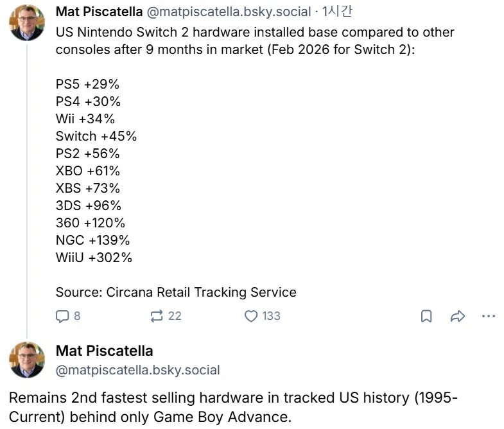Select the bold Mat Piscatella name in the reply

pyautogui.click(x=105, y=351)
